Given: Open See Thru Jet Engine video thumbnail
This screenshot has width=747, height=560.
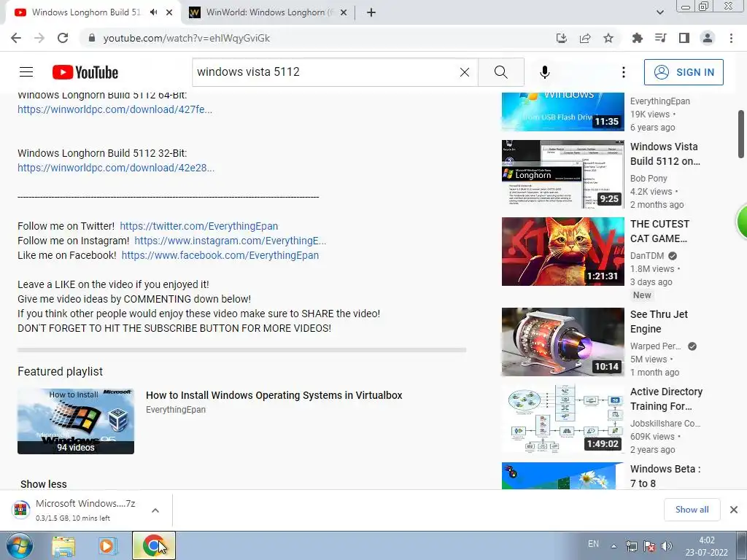Looking at the screenshot, I should (562, 342).
